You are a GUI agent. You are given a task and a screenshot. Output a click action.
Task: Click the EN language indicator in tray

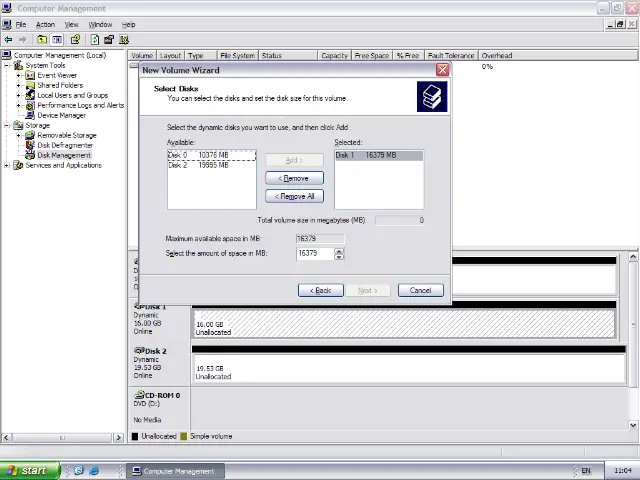(586, 471)
